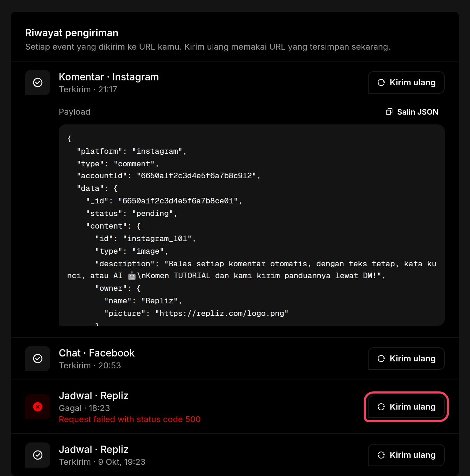The height and width of the screenshot is (476, 470).
Task: Click the Riwayat pengiriman heading
Action: click(72, 33)
